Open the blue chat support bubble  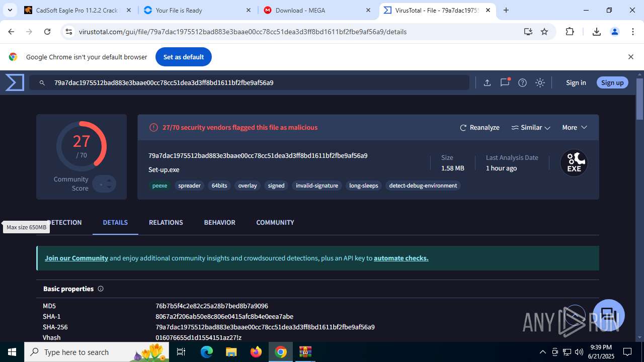coord(608,315)
